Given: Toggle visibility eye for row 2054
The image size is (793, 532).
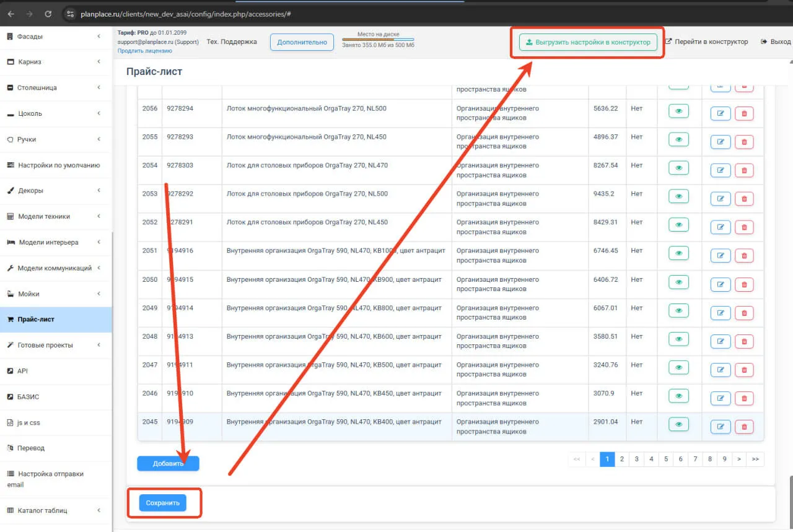Looking at the screenshot, I should [x=679, y=168].
